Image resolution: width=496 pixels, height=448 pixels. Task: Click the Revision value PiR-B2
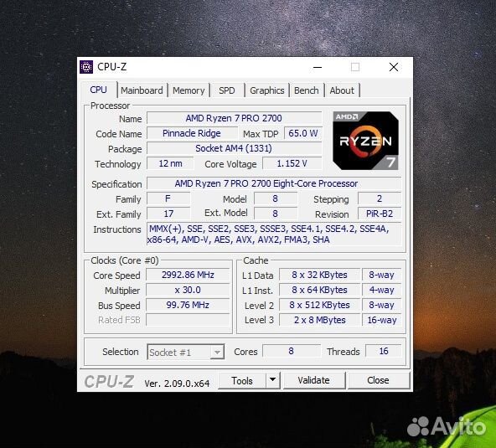pyautogui.click(x=380, y=214)
